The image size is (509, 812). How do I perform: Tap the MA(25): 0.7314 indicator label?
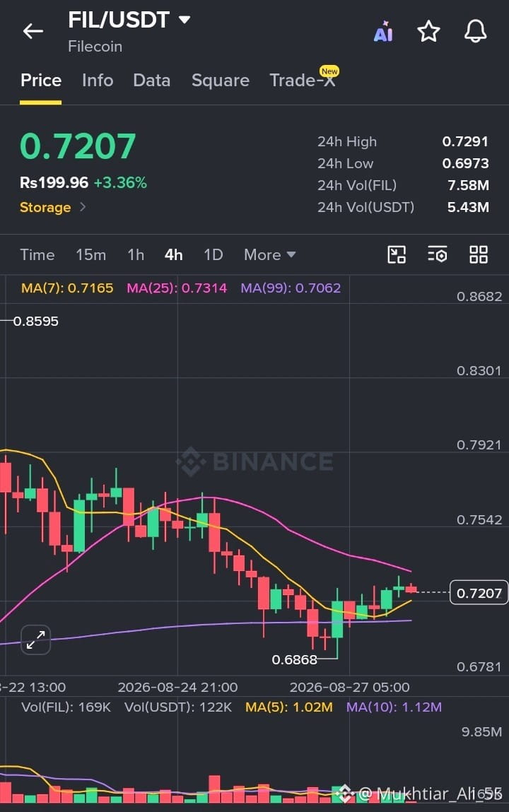coord(177,288)
